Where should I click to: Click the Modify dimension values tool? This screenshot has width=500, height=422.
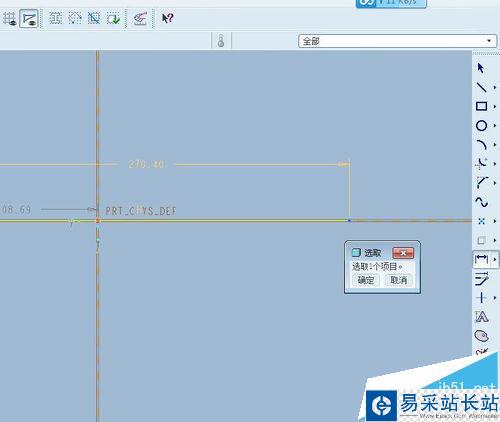[x=481, y=278]
